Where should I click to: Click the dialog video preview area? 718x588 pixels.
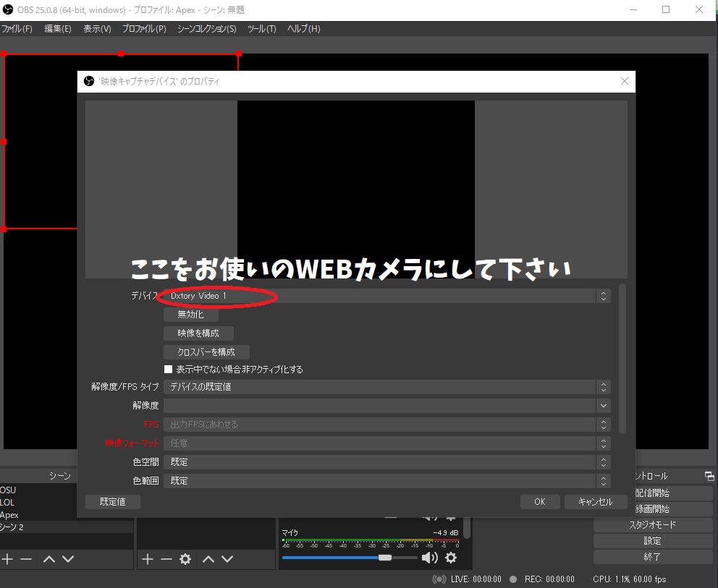coord(356,189)
